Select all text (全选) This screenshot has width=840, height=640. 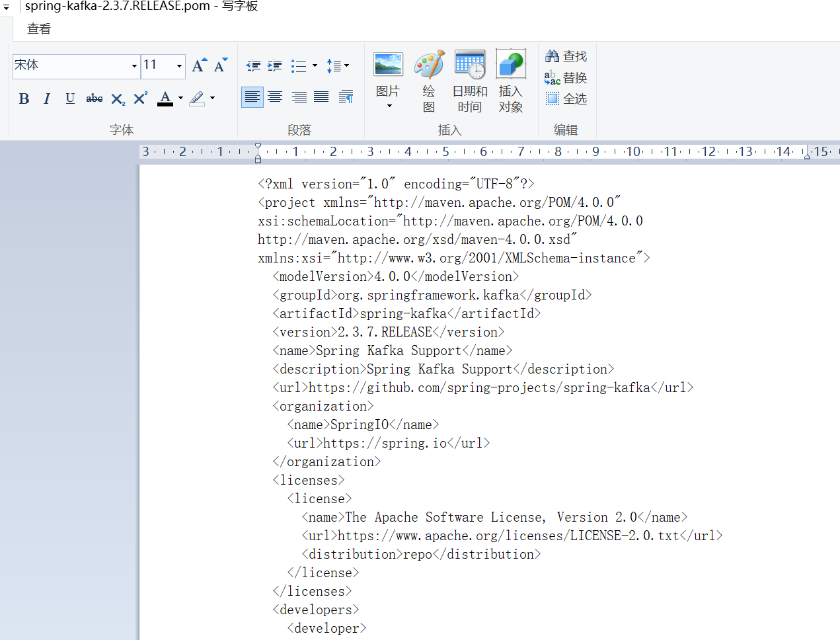pyautogui.click(x=566, y=99)
